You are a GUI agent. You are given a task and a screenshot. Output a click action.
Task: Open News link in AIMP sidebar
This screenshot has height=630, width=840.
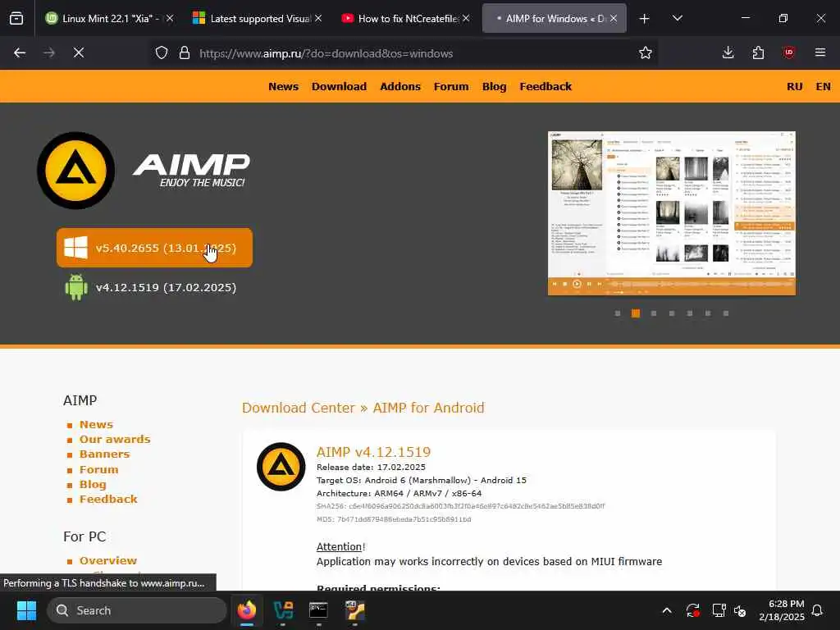point(97,424)
